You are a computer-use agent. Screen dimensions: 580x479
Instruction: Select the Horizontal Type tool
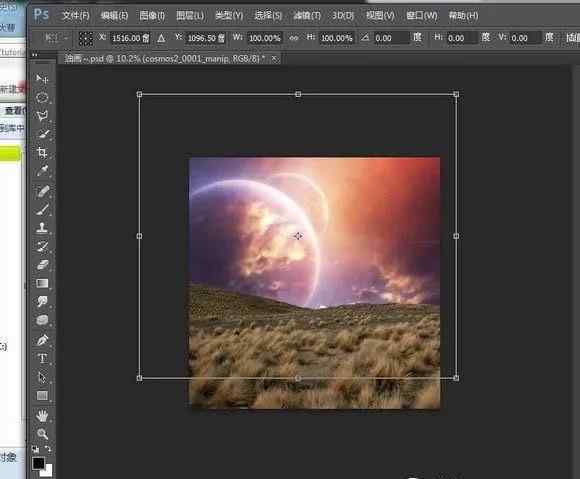pos(42,358)
